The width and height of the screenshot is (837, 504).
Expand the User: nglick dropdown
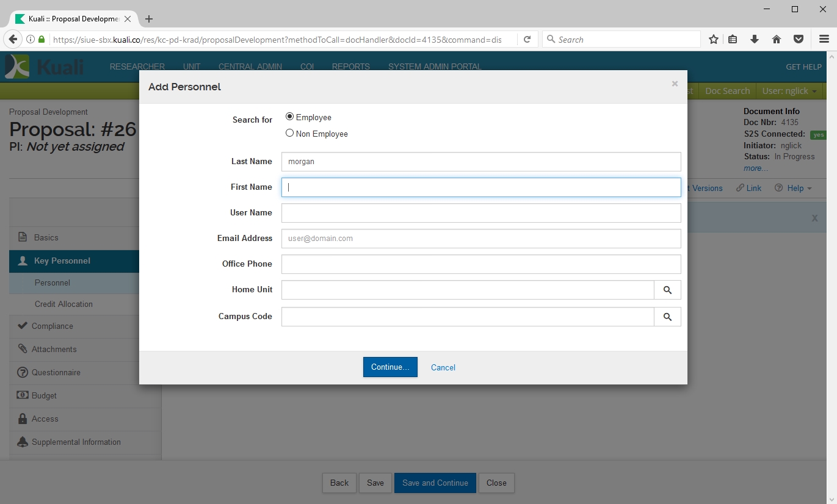[x=791, y=91]
